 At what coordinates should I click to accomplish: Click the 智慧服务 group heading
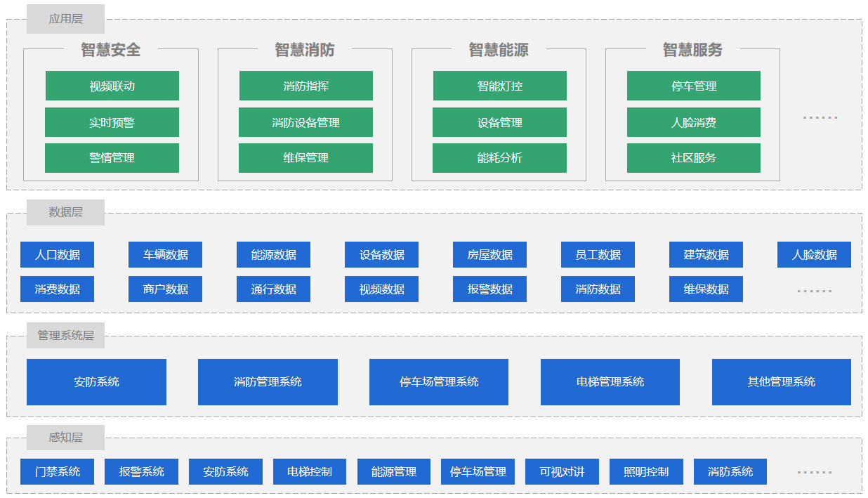point(692,50)
